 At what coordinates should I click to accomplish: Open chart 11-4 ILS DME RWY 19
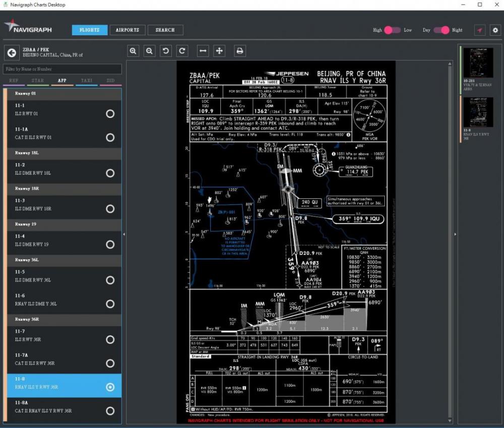coord(65,242)
